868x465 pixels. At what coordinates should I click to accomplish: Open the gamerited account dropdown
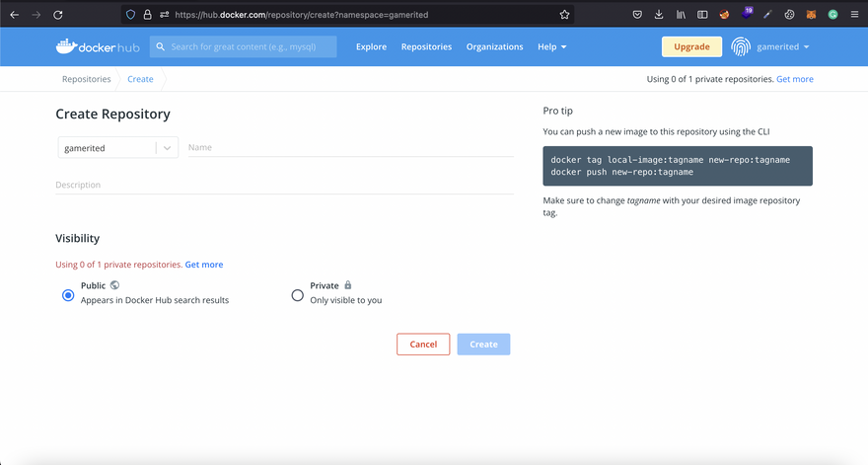[783, 46]
